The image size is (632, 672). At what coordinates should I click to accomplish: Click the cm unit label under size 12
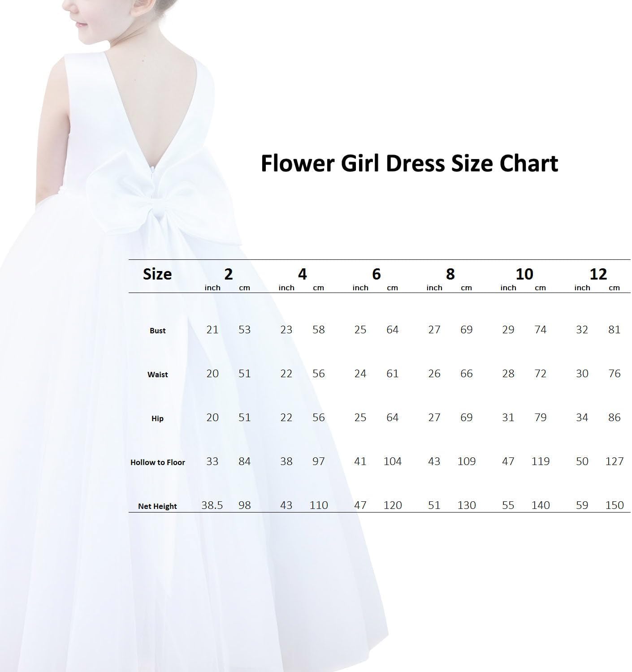pyautogui.click(x=615, y=288)
